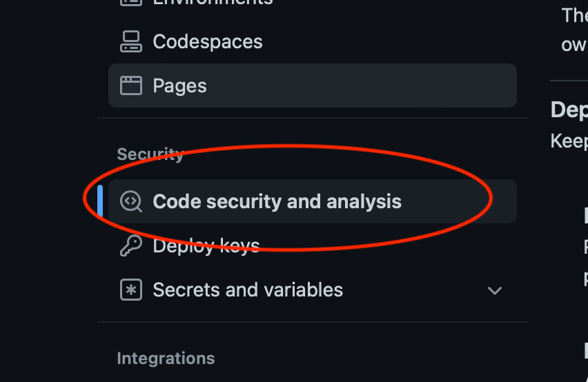Click the Integrations section heading

coord(166,359)
